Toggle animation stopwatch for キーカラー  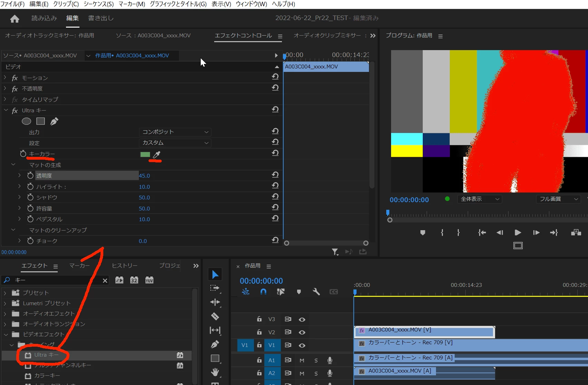(x=23, y=154)
